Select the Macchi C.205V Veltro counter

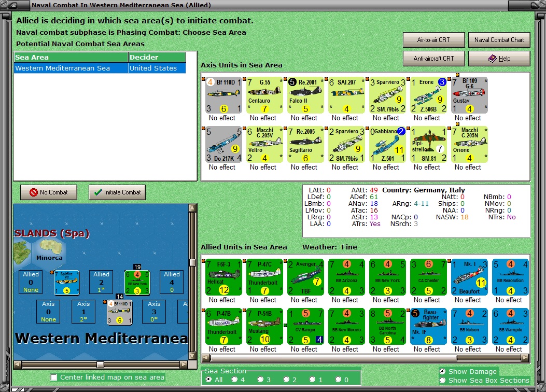point(264,145)
